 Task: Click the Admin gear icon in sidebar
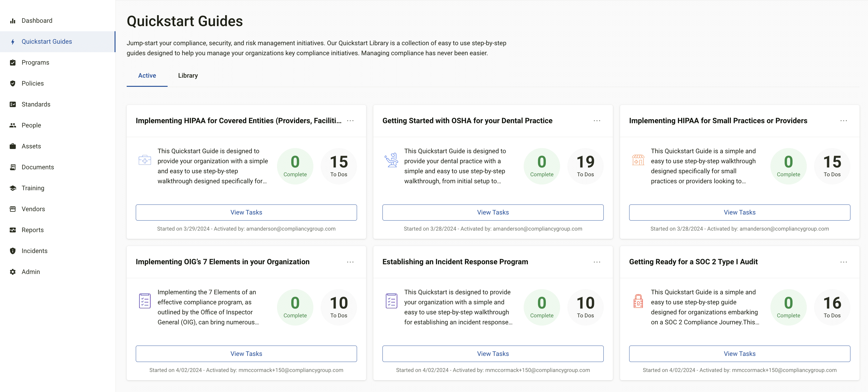pyautogui.click(x=12, y=272)
